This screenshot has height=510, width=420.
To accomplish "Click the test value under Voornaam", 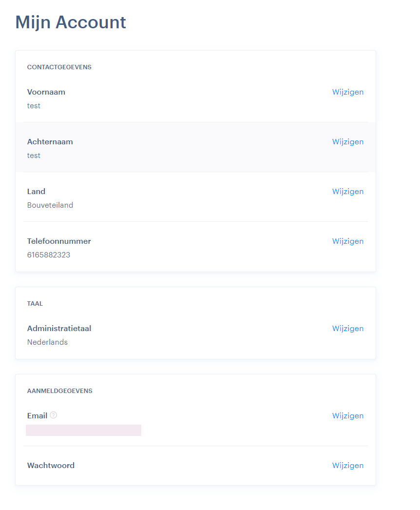I will (34, 106).
